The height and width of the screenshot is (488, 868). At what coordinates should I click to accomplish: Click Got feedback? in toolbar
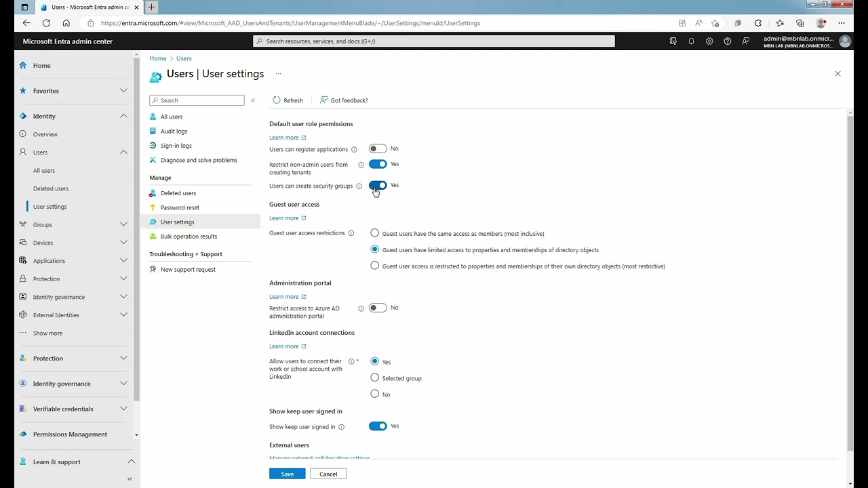[344, 100]
